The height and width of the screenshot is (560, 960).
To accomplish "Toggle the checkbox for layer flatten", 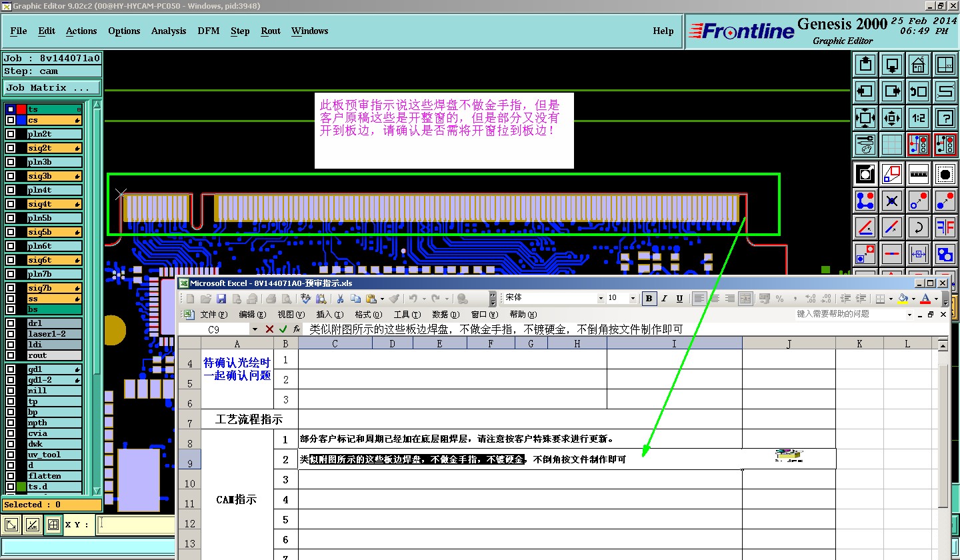I will (11, 476).
